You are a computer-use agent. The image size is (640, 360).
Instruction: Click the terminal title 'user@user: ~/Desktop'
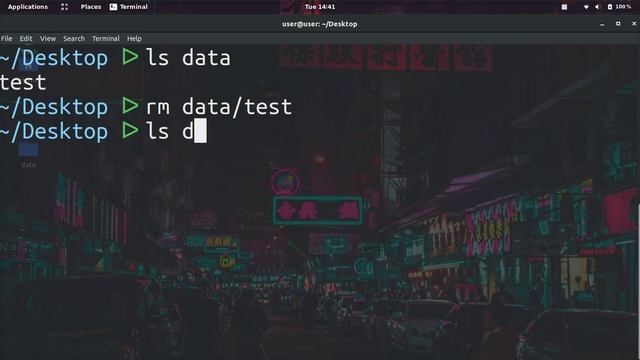coord(320,24)
